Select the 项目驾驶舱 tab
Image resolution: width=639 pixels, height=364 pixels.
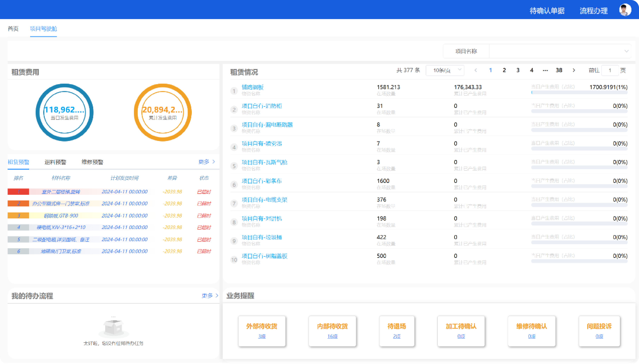tap(43, 29)
